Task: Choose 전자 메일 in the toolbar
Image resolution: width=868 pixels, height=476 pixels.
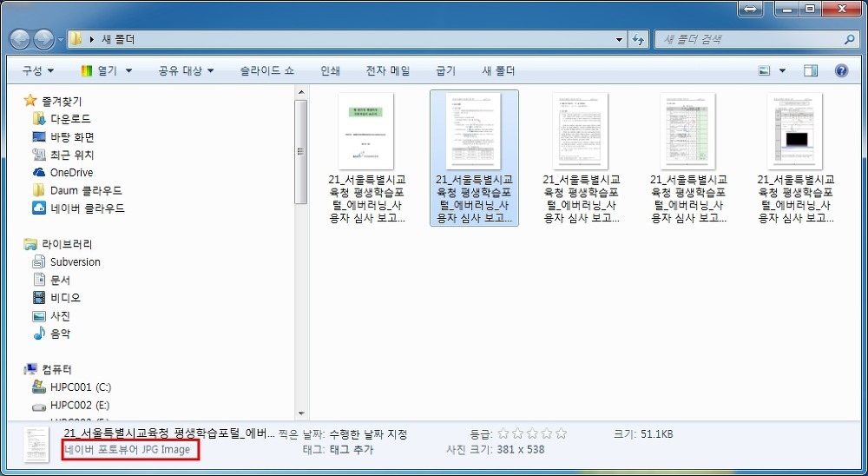Action: tap(387, 71)
